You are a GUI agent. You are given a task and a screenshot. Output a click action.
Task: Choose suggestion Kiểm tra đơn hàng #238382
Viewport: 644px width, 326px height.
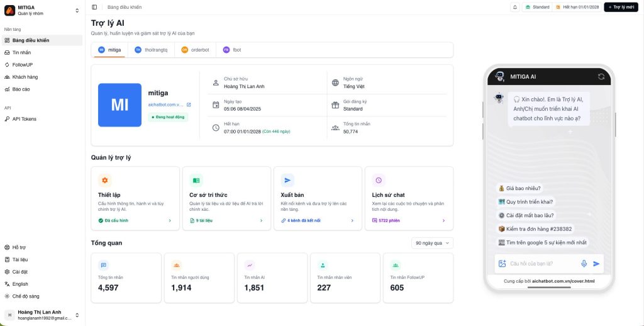[x=536, y=229]
